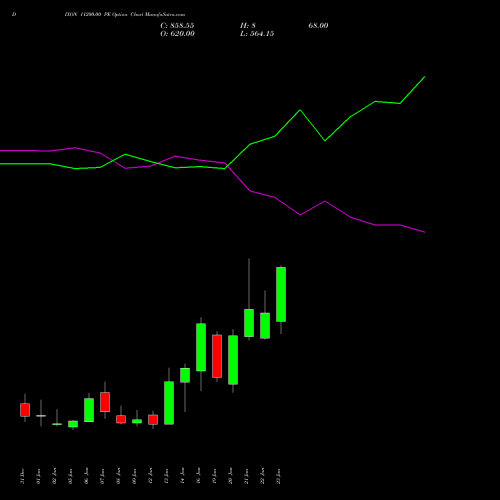Click the 19 Jan date label
Image resolution: width=500 pixels, height=500 pixels.
[x=214, y=476]
